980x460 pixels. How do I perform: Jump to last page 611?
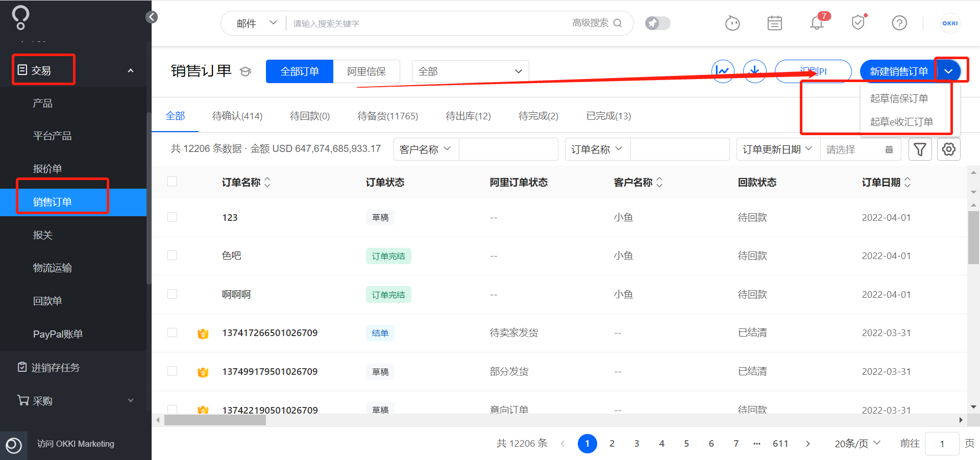point(780,444)
